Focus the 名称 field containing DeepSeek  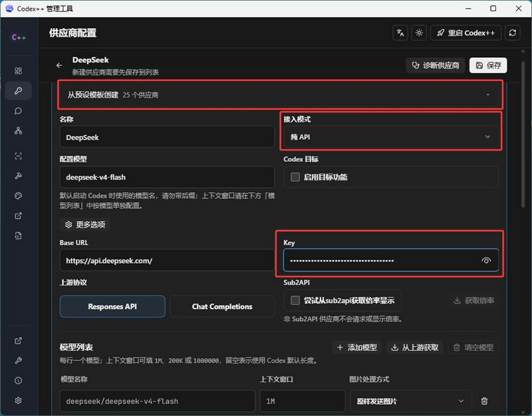coord(167,137)
